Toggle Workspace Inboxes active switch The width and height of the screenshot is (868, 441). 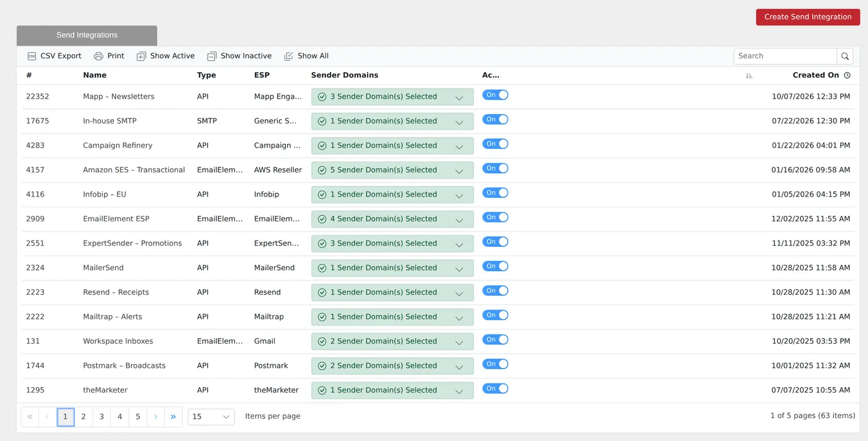pyautogui.click(x=495, y=340)
